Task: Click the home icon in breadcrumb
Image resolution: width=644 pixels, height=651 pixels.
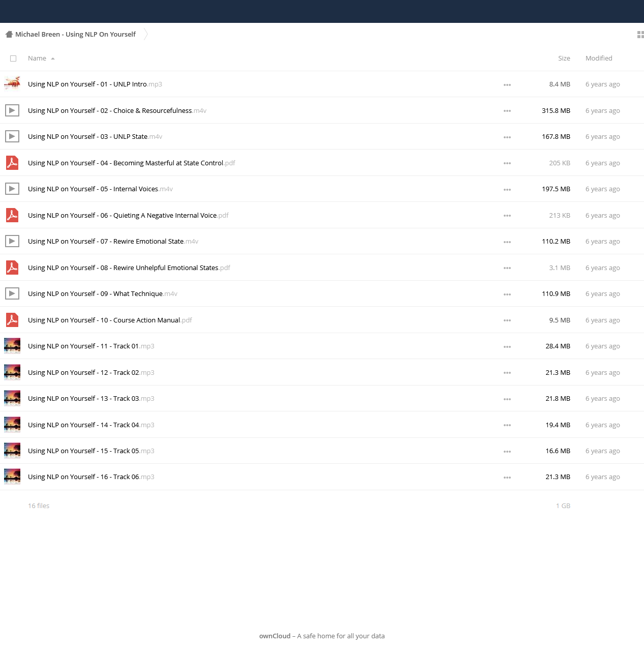Action: [9, 35]
